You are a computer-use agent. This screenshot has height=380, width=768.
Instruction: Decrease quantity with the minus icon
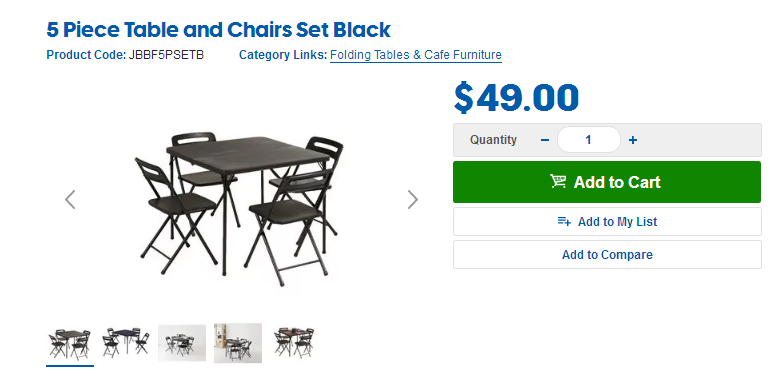tap(545, 140)
